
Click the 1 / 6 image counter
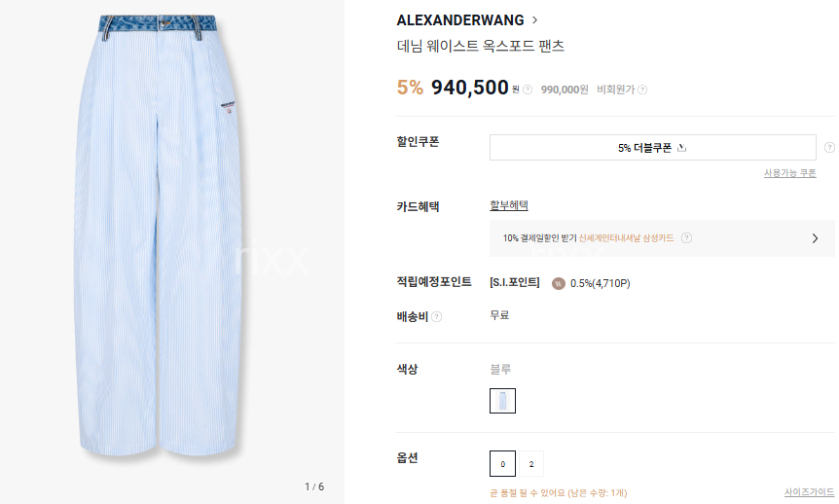[x=314, y=486]
